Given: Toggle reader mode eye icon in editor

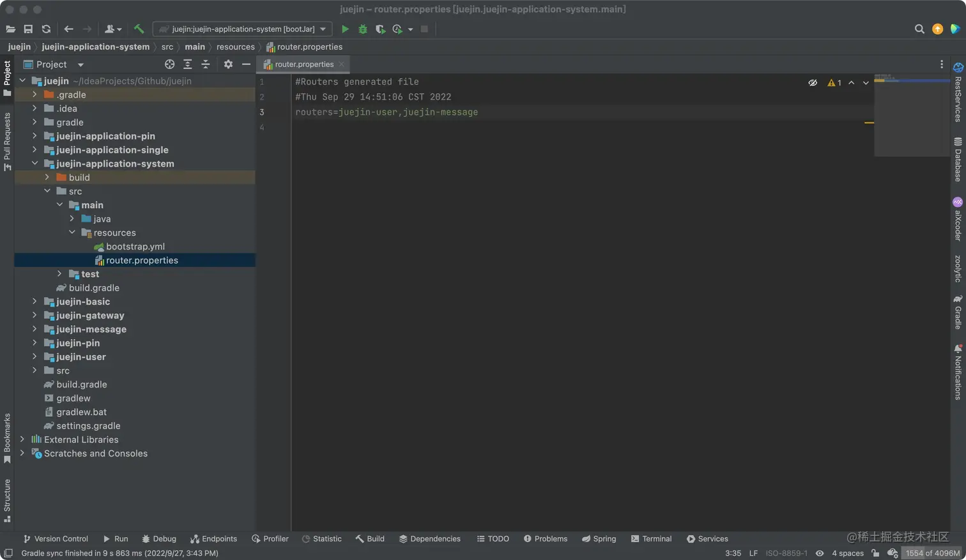Looking at the screenshot, I should (813, 83).
